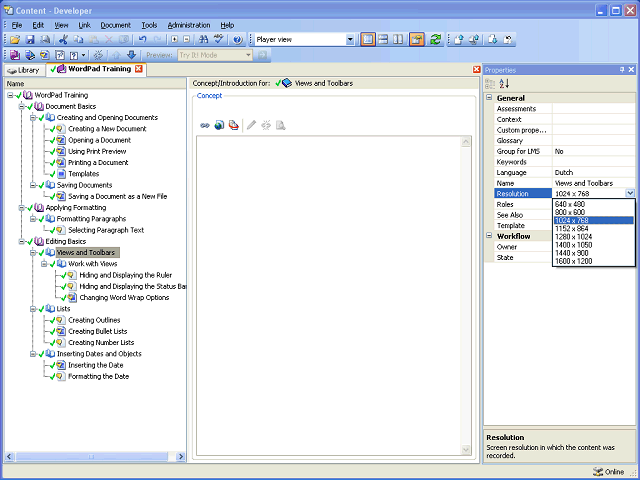Select the Keywords property row
Screen dimensions: 640x480
pyautogui.click(x=564, y=162)
